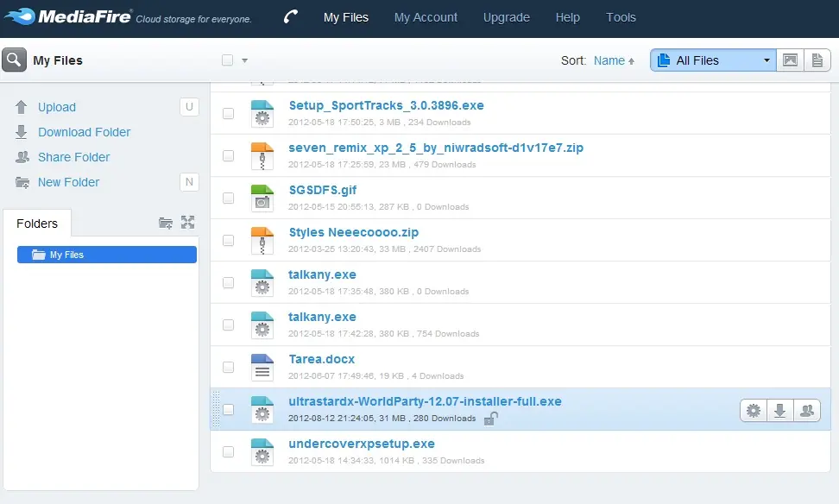The width and height of the screenshot is (839, 504).
Task: Click "280 Downloads" text on ultrastardx row
Action: (x=445, y=419)
